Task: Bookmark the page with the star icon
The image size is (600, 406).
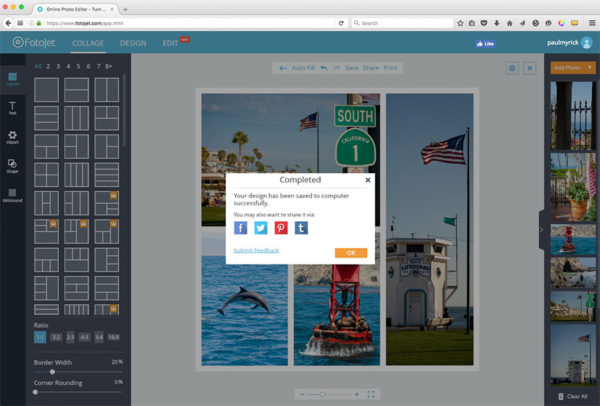Action: point(460,23)
